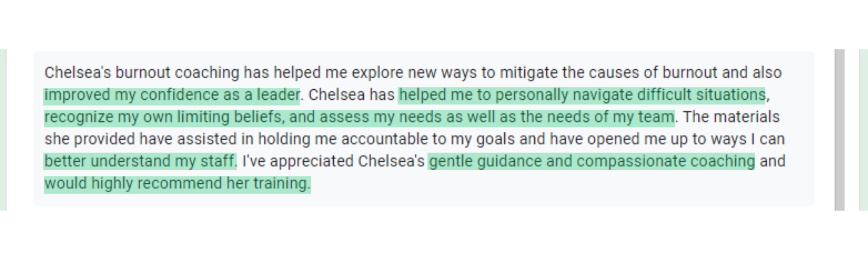Click the highlighted phrase "improved my confidence as a leader"
Image resolution: width=868 pixels, height=260 pixels.
[171, 95]
